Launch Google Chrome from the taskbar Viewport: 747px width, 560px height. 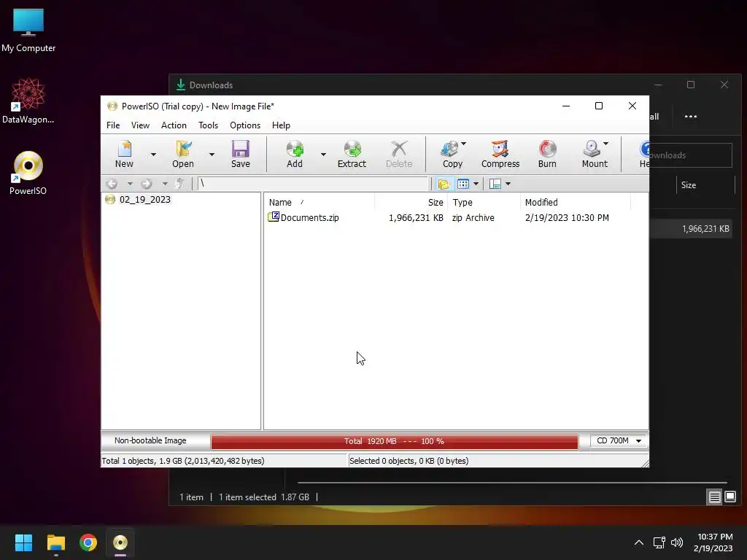point(88,542)
